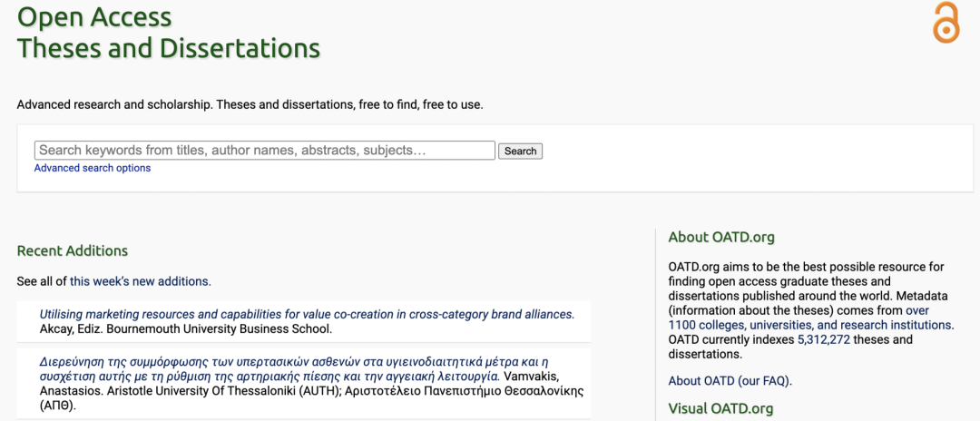Open Advanced search options

[93, 168]
